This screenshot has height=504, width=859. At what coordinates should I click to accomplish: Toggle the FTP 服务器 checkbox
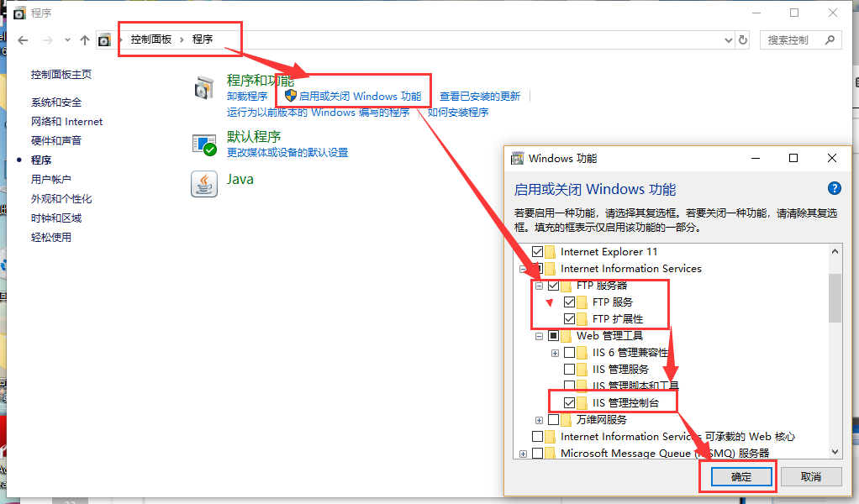(553, 286)
